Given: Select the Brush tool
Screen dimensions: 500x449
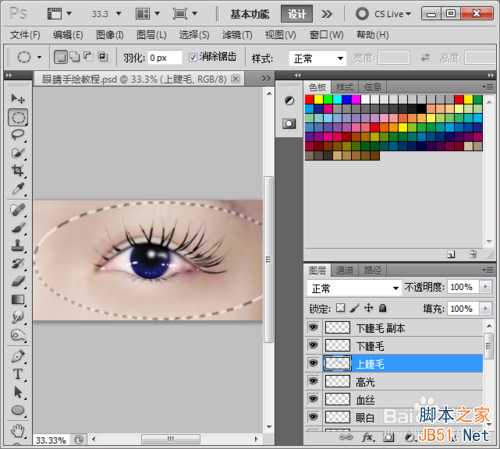Looking at the screenshot, I should [x=18, y=228].
